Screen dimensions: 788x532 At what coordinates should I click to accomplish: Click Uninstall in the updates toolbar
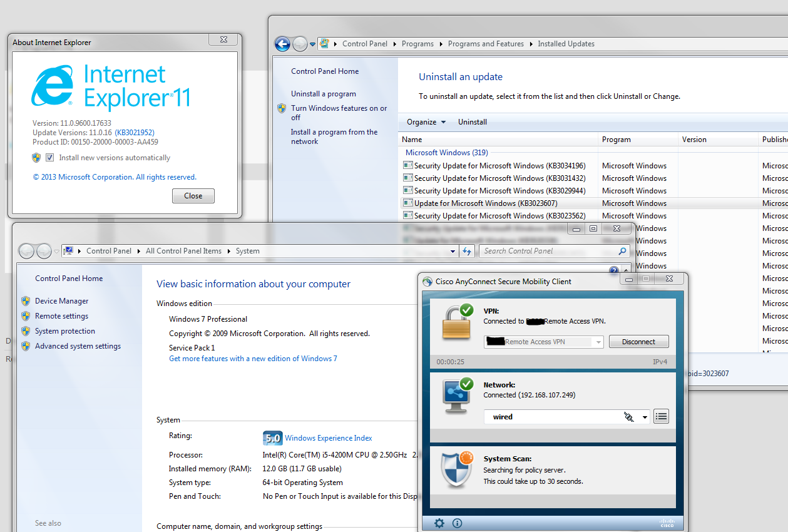[473, 122]
